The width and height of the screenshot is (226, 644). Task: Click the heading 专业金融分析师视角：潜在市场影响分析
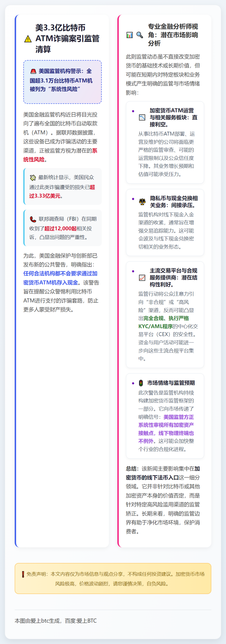[x=173, y=35]
